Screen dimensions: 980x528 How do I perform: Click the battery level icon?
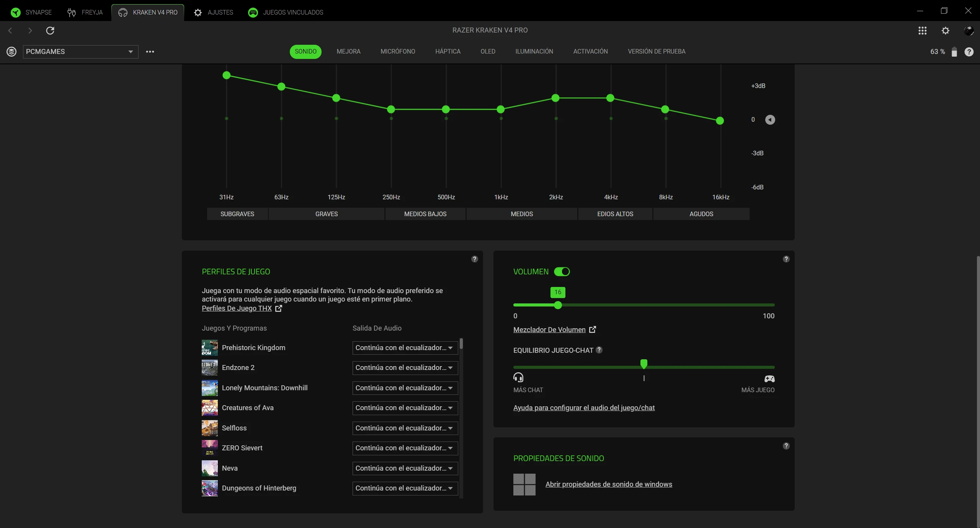pos(954,52)
